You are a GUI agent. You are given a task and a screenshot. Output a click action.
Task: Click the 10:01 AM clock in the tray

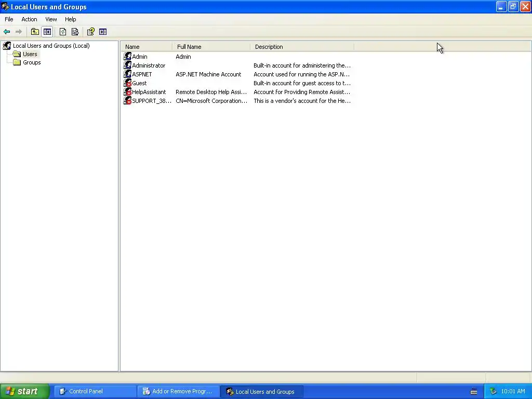pyautogui.click(x=513, y=392)
